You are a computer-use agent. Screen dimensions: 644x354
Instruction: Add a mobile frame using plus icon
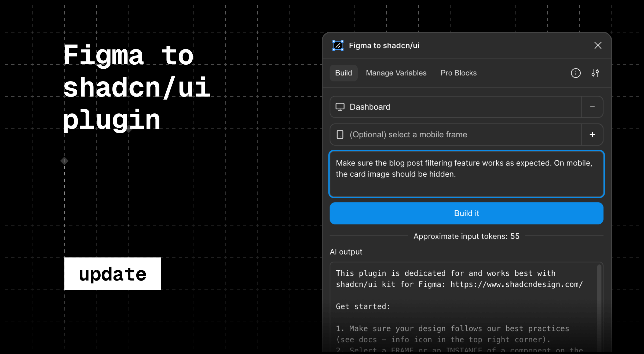tap(592, 135)
